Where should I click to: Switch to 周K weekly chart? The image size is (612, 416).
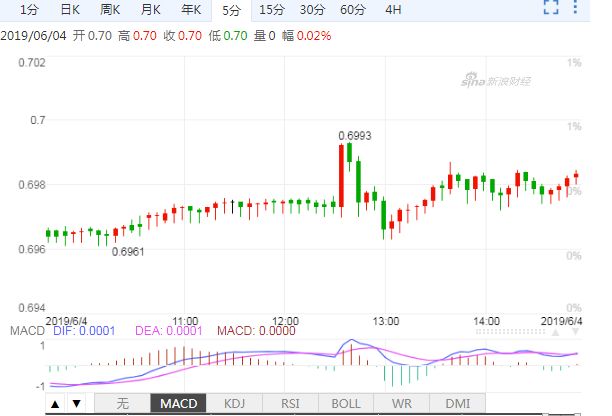click(110, 10)
